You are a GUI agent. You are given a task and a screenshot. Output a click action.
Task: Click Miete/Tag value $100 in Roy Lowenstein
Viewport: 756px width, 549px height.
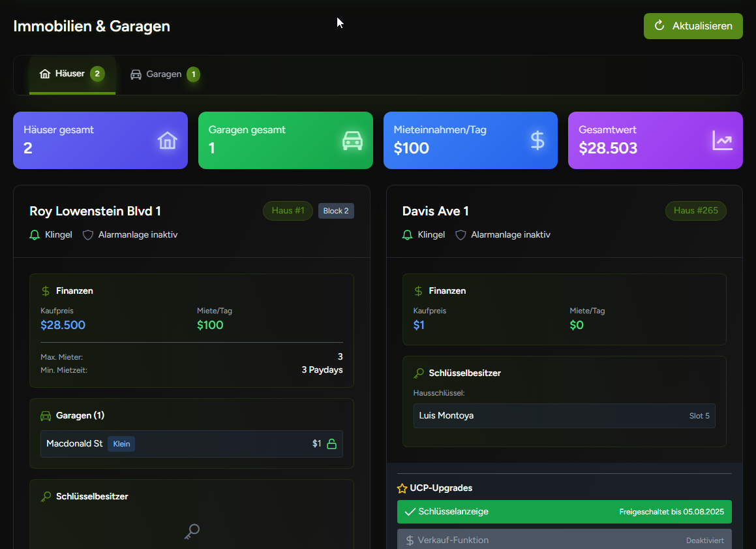click(x=210, y=325)
